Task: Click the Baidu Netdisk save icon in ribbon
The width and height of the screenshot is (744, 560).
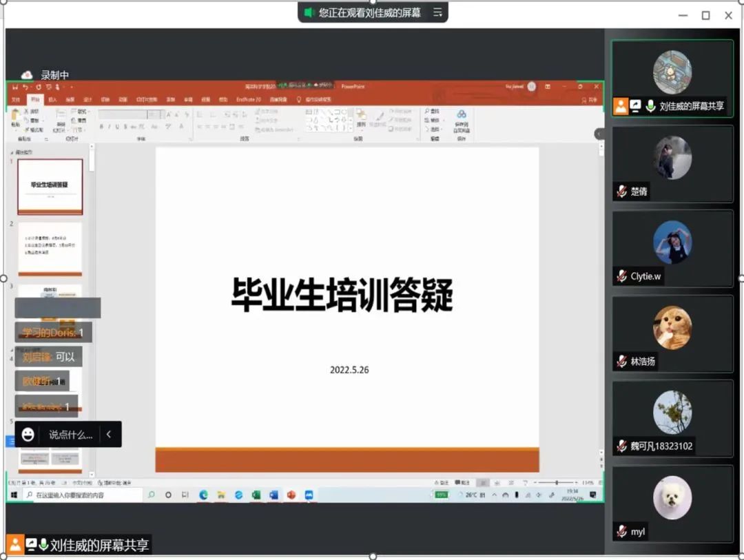Action: (x=461, y=119)
